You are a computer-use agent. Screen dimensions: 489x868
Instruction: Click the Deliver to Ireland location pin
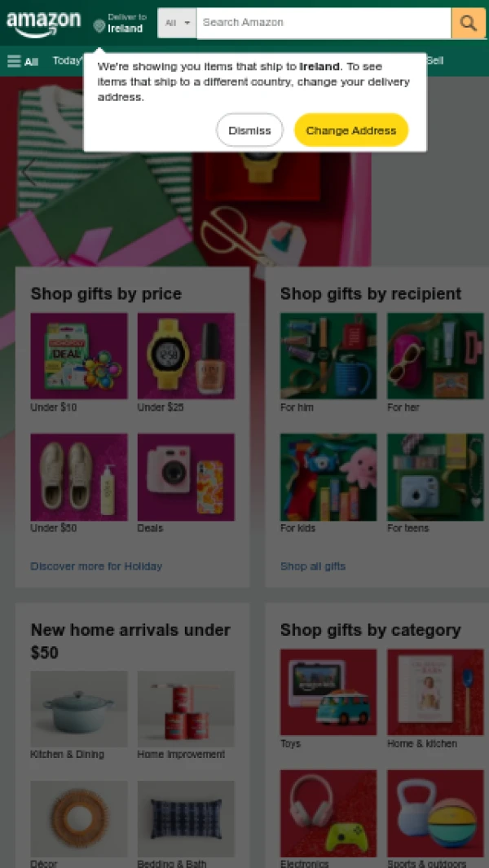[x=99, y=25]
